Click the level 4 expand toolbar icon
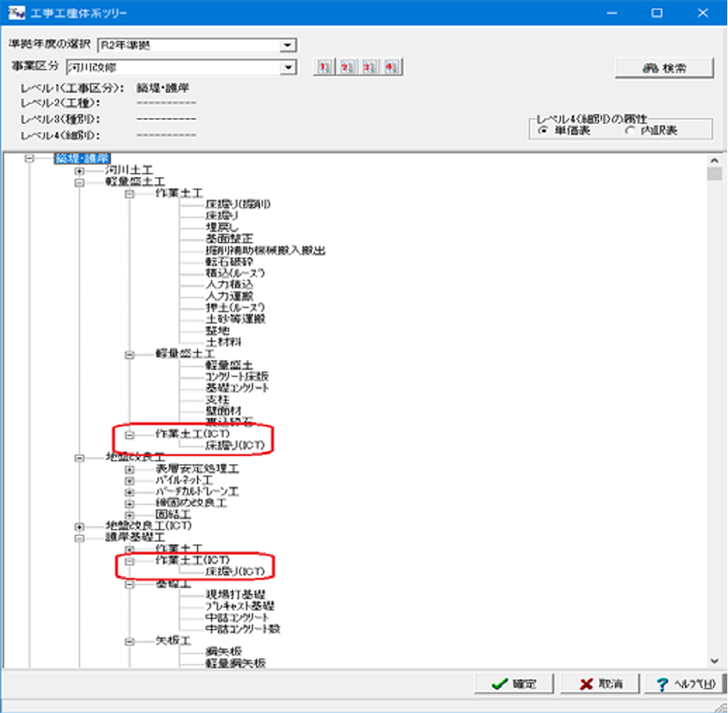The width and height of the screenshot is (728, 713). tap(392, 67)
